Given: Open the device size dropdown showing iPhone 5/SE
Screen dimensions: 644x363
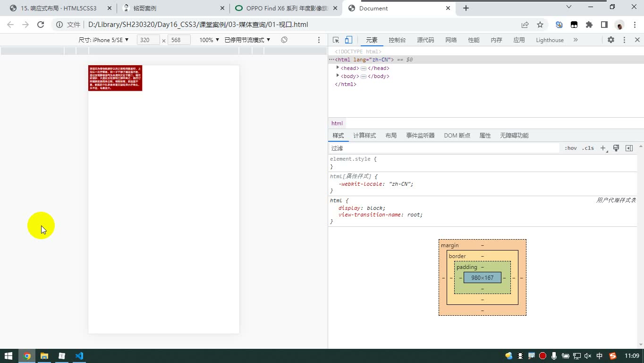Looking at the screenshot, I should point(104,40).
